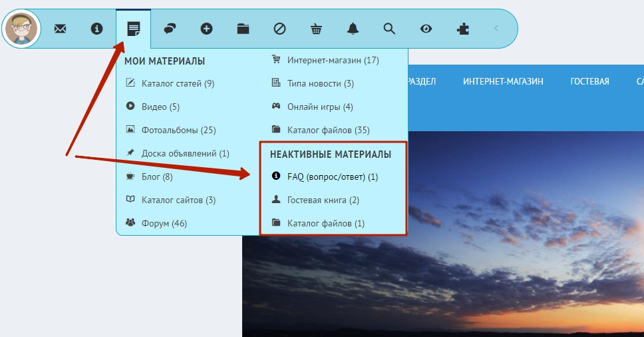Open the comments speech bubbles icon

click(170, 29)
